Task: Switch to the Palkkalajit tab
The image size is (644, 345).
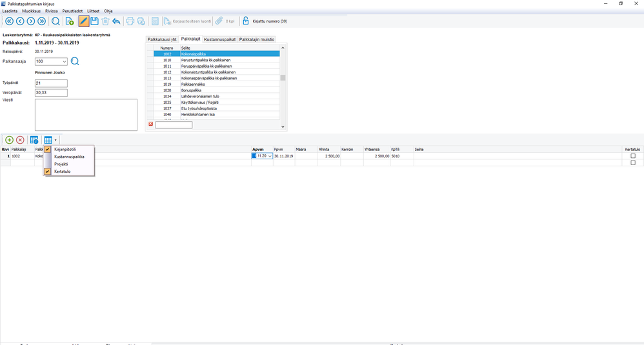Action: point(191,39)
